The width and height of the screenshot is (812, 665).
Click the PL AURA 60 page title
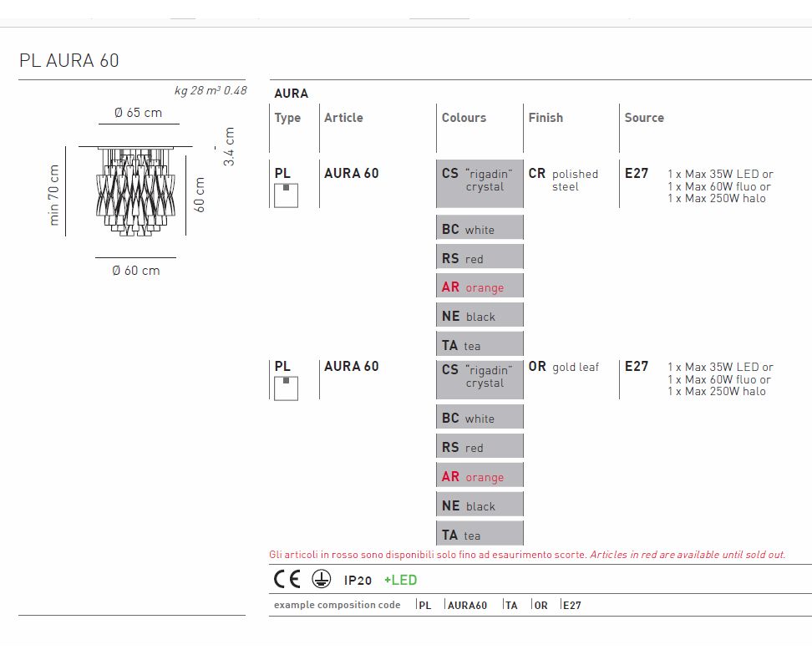point(69,60)
